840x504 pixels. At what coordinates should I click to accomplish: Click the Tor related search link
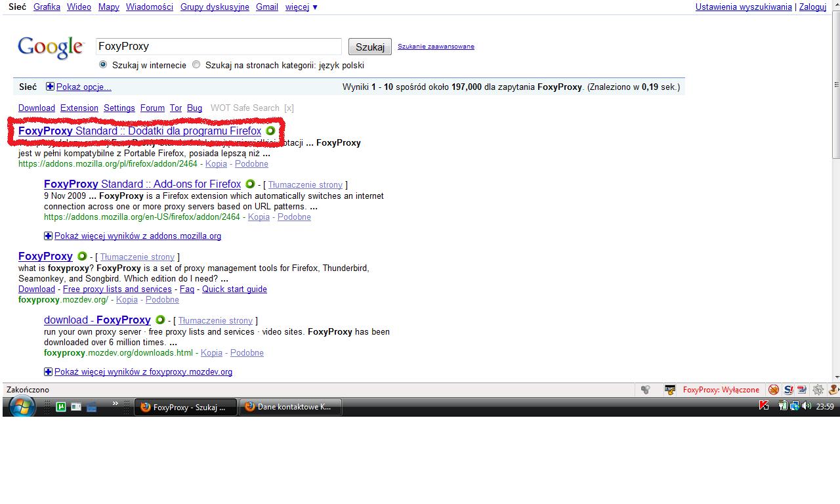(176, 108)
